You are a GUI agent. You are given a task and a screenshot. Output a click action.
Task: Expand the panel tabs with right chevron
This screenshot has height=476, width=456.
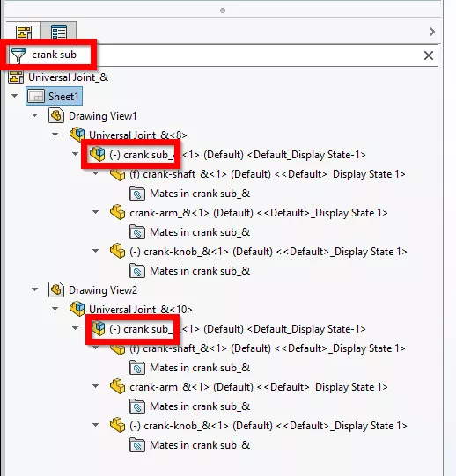pos(432,32)
